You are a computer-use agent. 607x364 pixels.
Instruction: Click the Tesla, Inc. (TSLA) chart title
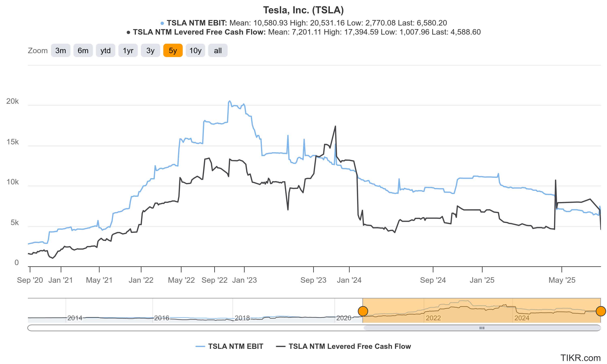coord(303,10)
